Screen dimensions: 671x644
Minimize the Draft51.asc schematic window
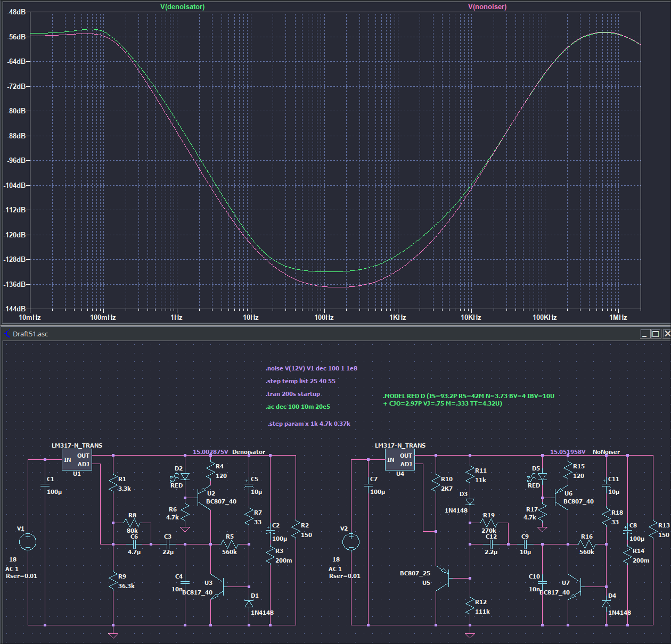pyautogui.click(x=645, y=334)
